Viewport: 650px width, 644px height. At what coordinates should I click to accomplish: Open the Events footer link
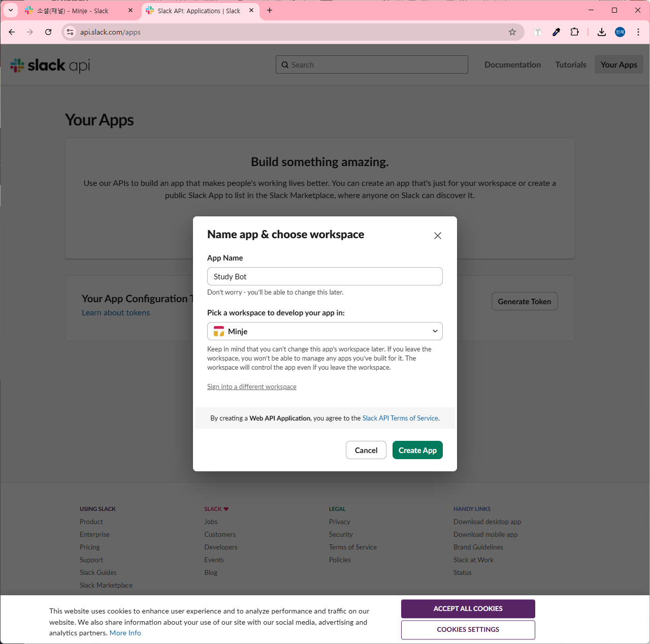(214, 560)
